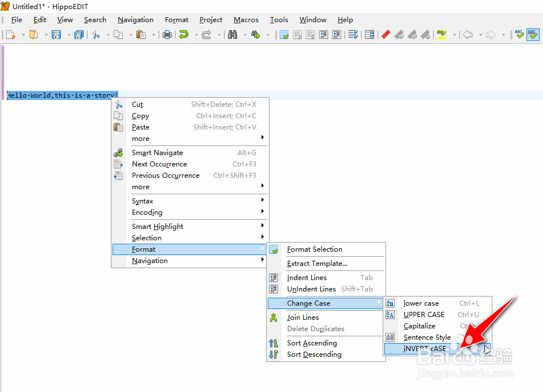This screenshot has width=543, height=392.
Task: Open dropdown arrow beside highlighter icon
Action: 454,35
